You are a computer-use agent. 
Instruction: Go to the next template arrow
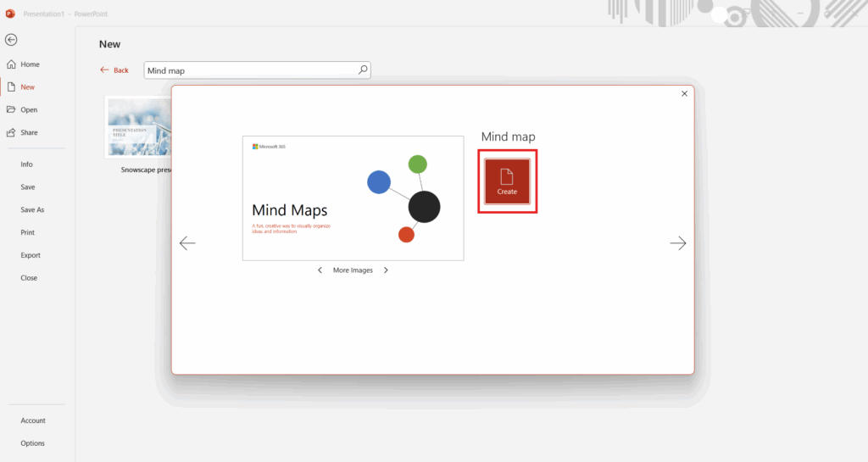coord(677,243)
